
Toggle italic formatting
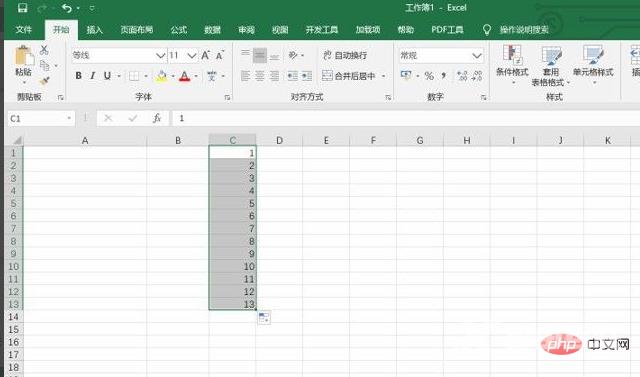pyautogui.click(x=93, y=76)
